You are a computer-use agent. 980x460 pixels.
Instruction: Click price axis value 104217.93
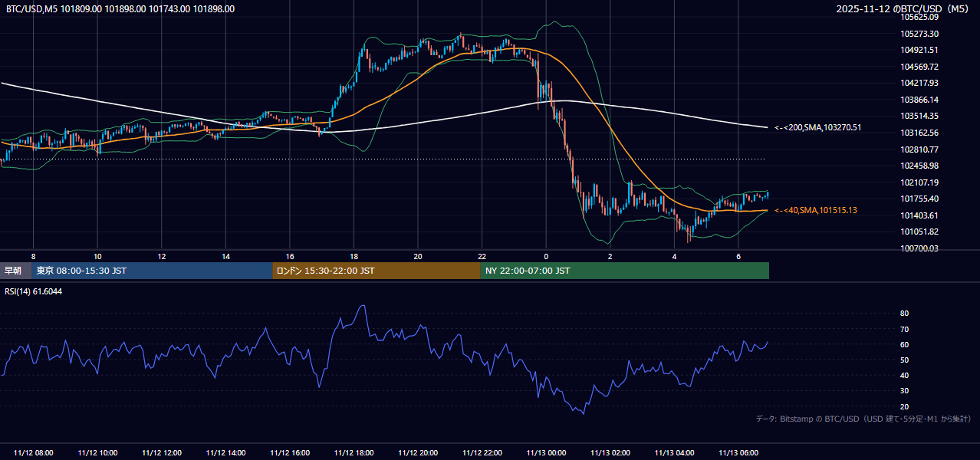pos(920,83)
